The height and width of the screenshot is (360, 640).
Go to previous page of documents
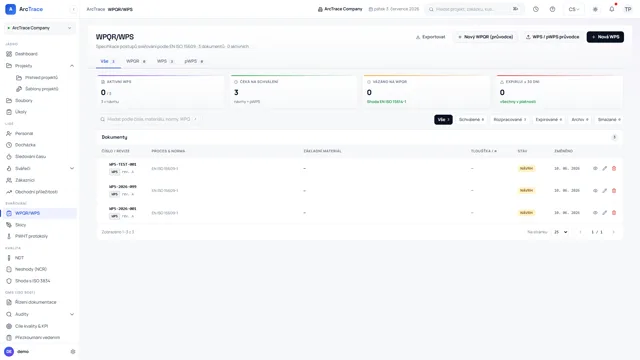click(580, 232)
